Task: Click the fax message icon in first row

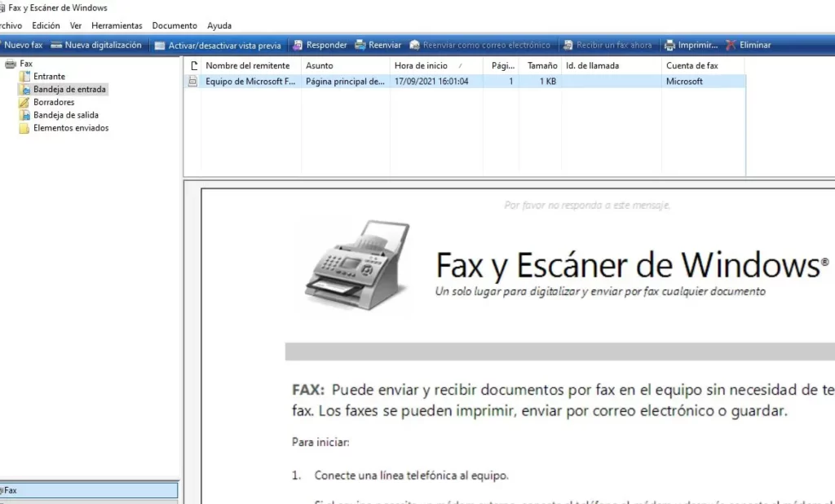Action: [x=192, y=82]
